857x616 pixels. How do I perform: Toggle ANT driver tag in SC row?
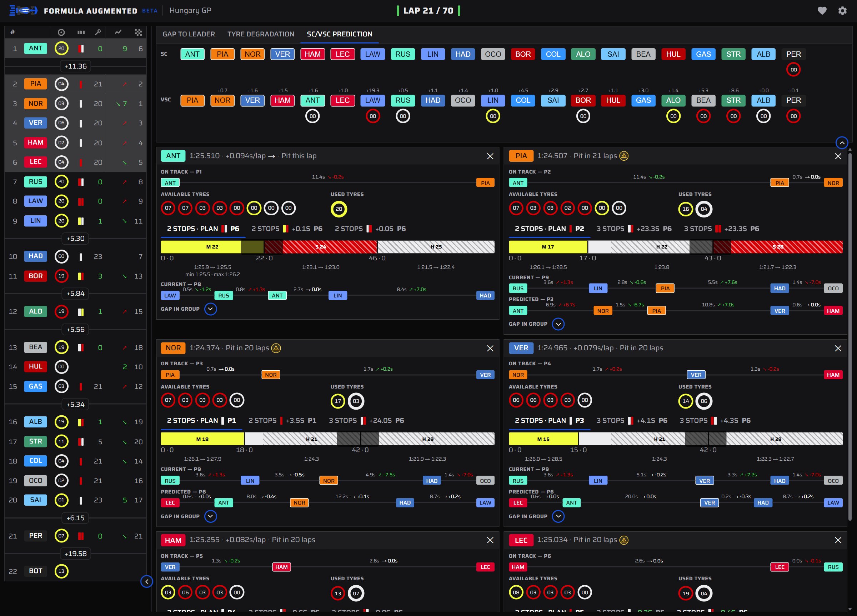[192, 54]
